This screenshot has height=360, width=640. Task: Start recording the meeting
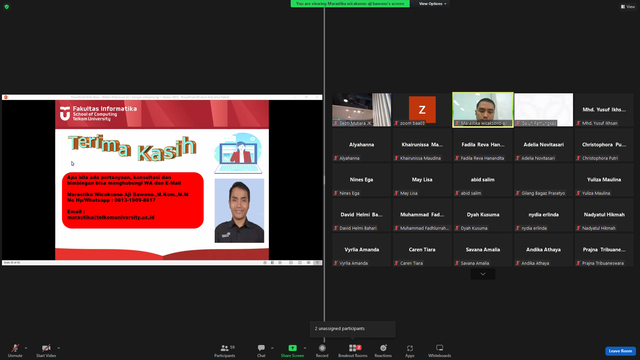pyautogui.click(x=322, y=350)
